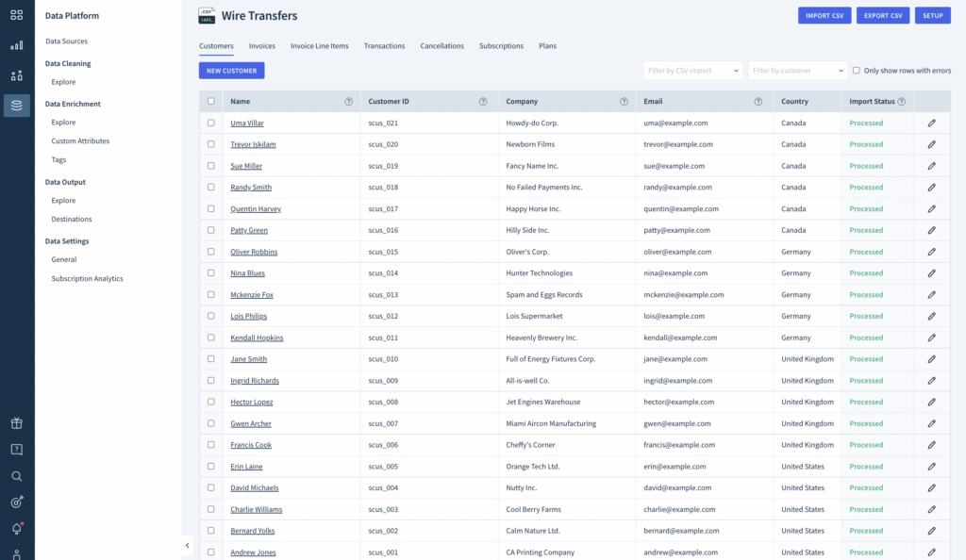The width and height of the screenshot is (966, 560).
Task: Open the notifications bell icon
Action: tap(17, 529)
